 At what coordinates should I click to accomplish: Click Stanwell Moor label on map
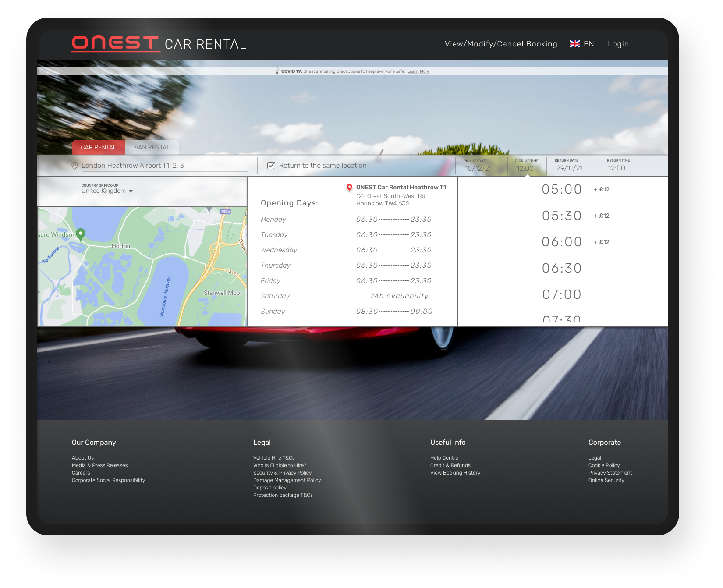pos(223,293)
